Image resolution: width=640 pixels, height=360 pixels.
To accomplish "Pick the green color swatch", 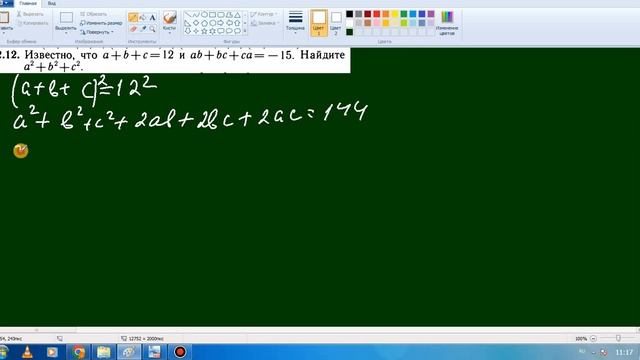I will pyautogui.click(x=404, y=14).
